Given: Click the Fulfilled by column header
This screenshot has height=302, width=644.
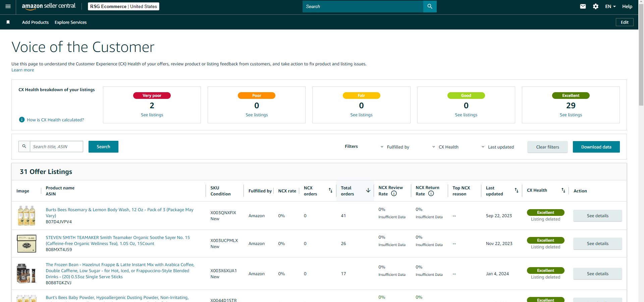Looking at the screenshot, I should pos(260,191).
